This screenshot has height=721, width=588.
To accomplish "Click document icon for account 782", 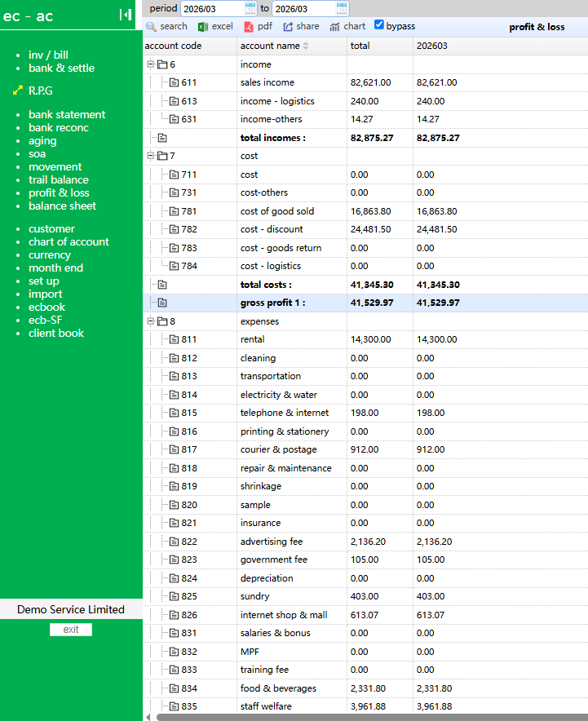I will tap(175, 229).
